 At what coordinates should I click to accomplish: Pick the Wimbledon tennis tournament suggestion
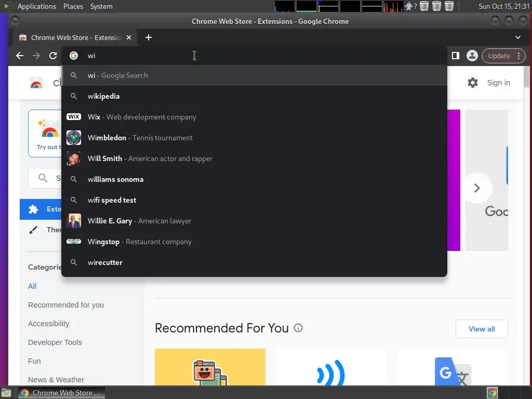point(255,138)
